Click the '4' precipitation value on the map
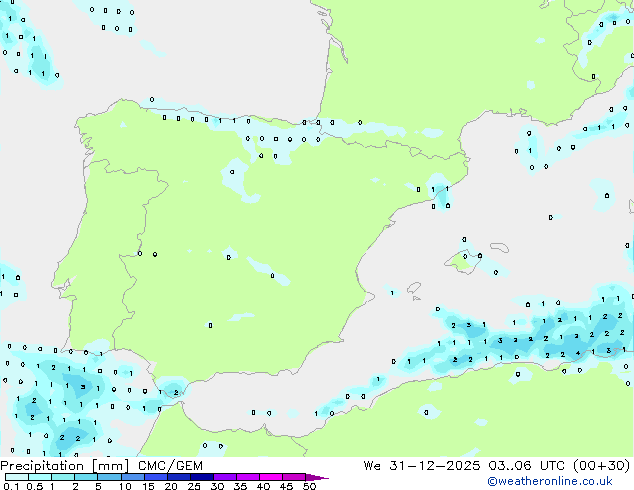The height and width of the screenshot is (490, 634). coord(578,353)
